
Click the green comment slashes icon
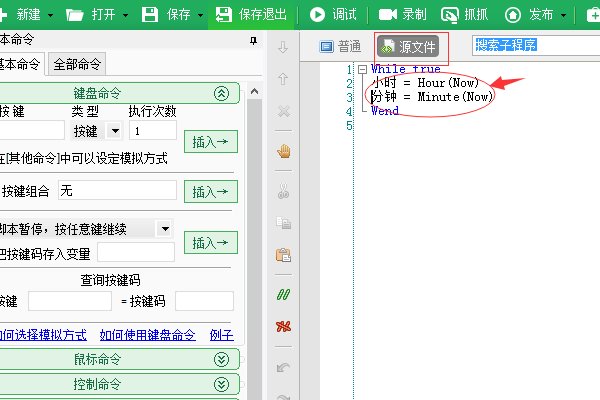[x=284, y=294]
